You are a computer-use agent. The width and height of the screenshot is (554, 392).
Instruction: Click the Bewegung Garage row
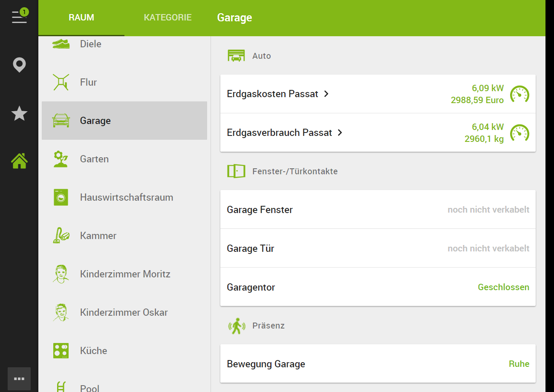click(378, 364)
